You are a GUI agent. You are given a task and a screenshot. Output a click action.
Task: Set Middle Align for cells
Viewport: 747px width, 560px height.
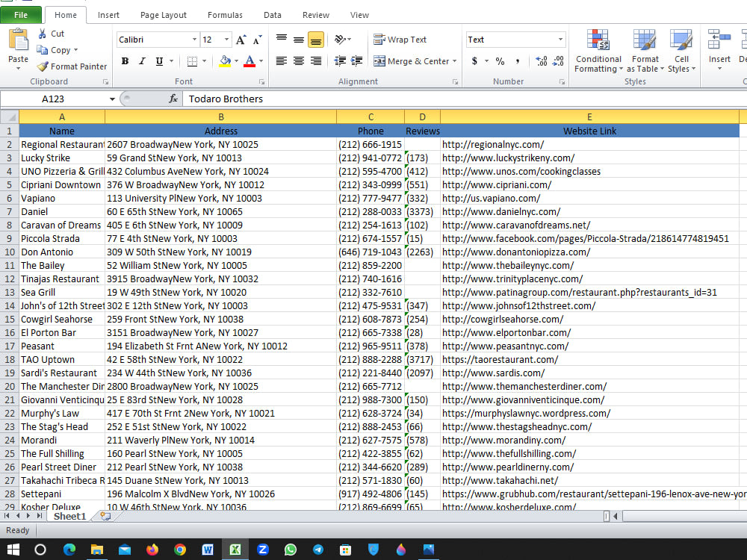coord(299,40)
